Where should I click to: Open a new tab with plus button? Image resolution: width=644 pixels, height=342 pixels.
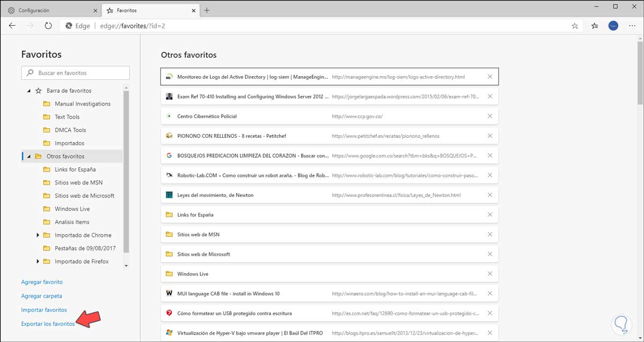pos(207,10)
